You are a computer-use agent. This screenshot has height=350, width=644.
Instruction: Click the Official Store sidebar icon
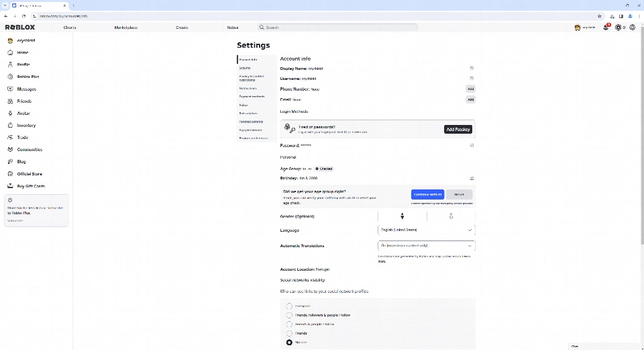[10, 173]
